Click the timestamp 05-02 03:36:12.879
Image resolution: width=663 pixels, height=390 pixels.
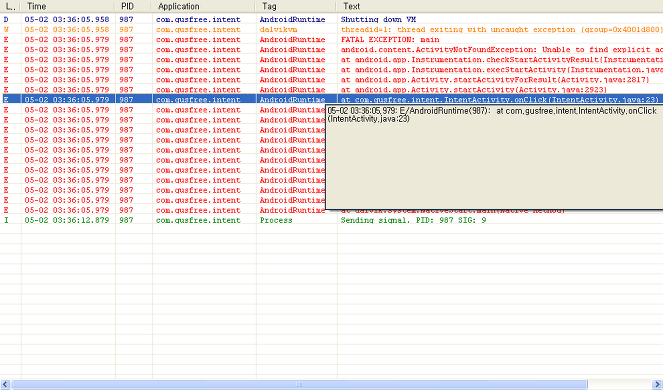[67, 220]
